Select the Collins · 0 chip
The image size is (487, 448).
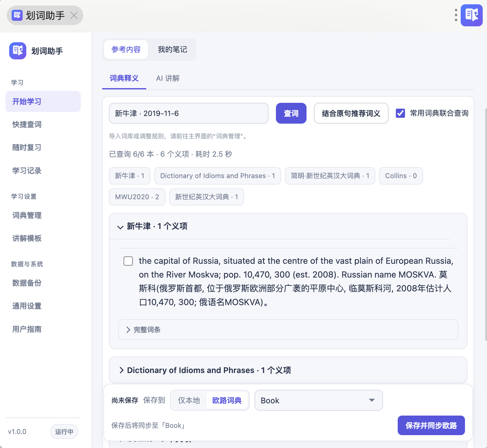401,176
